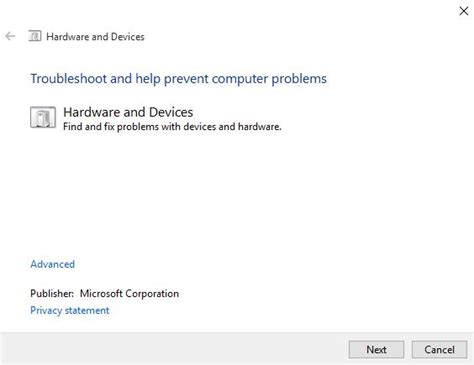Click the 'Publisher:' label

[x=52, y=294]
